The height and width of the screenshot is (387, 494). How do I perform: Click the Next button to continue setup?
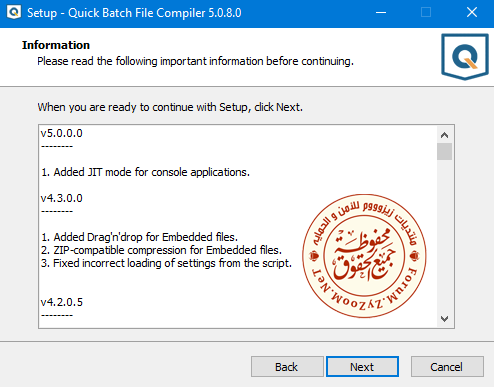[x=362, y=367]
